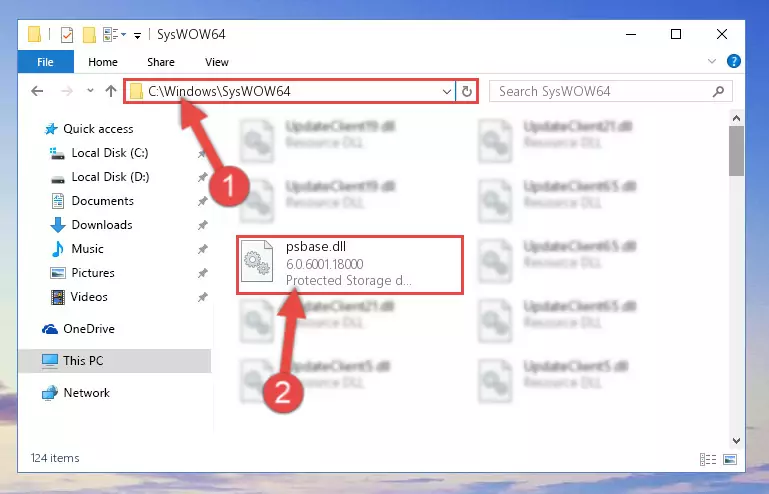Close the SysWOW64 window
Screen dimensions: 769x494
point(721,34)
